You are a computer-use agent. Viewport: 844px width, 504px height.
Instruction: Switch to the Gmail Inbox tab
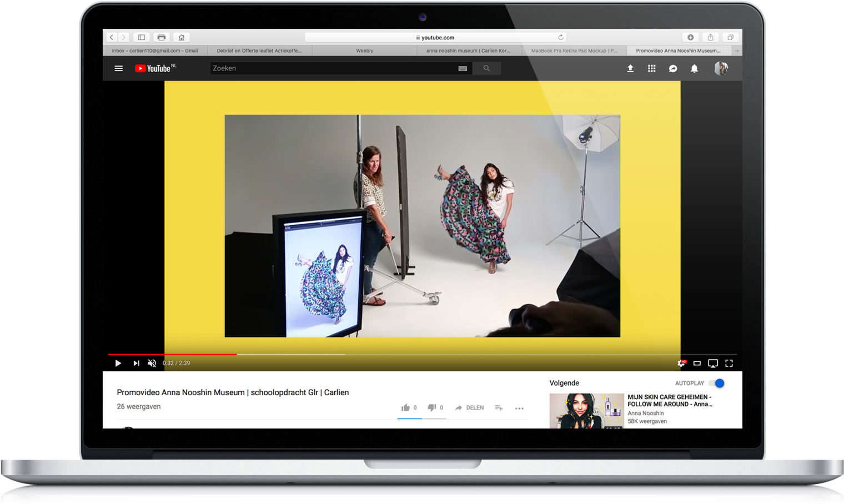pos(155,51)
